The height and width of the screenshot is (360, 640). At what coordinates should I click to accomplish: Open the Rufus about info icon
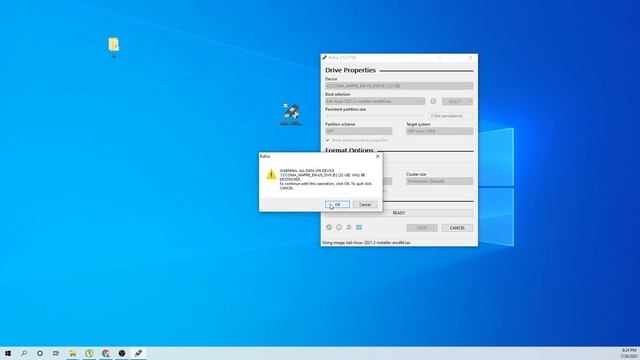(x=339, y=227)
